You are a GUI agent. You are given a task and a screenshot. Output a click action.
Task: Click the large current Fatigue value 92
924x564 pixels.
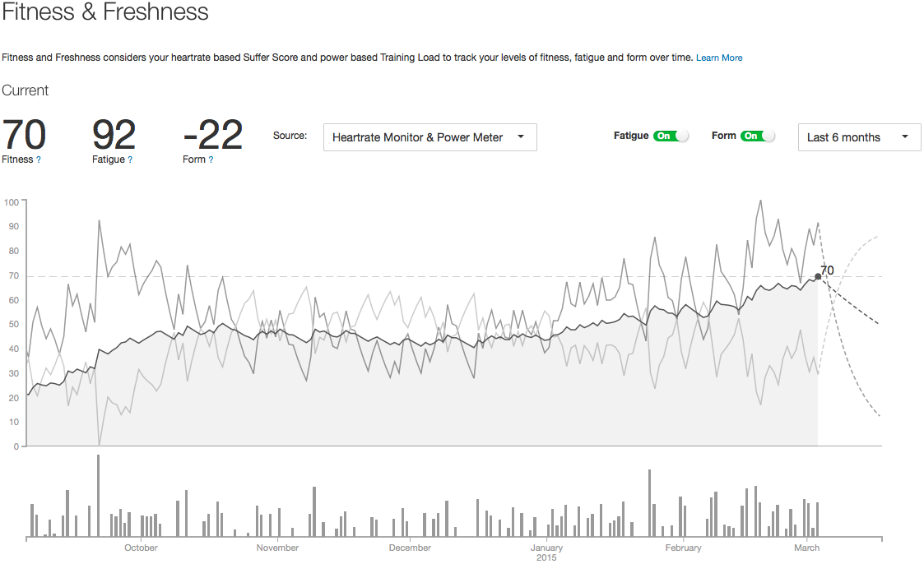[114, 135]
